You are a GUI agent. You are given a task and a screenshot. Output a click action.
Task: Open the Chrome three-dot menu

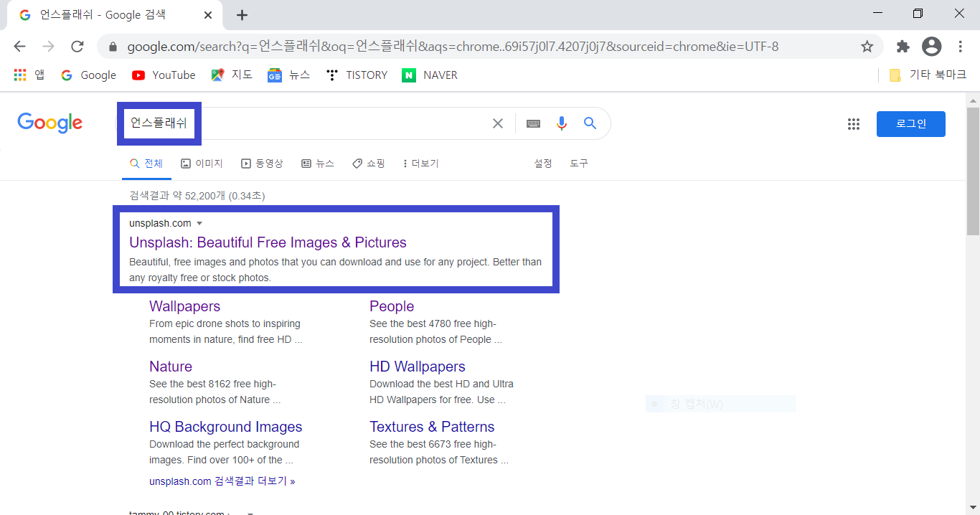point(961,47)
